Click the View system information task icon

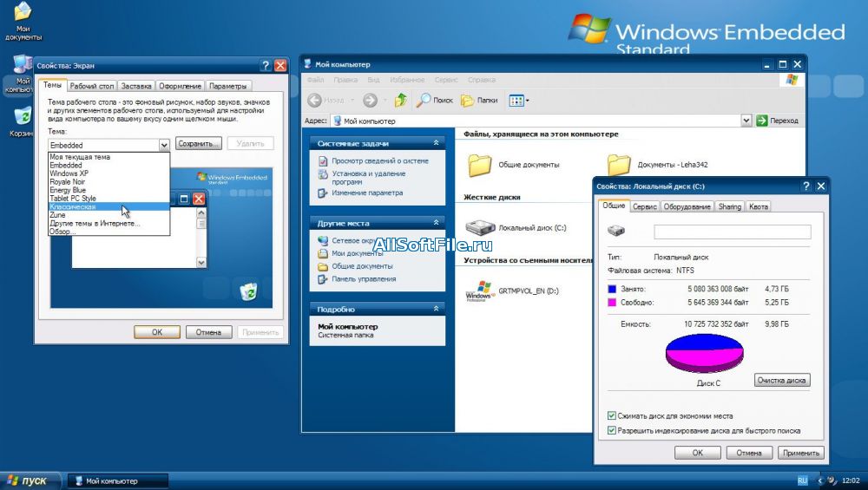coord(323,161)
